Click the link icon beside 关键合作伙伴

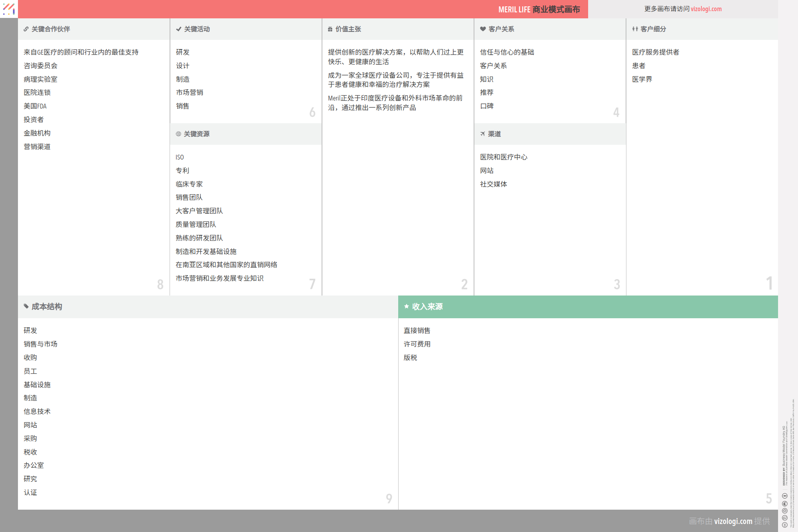(26, 29)
